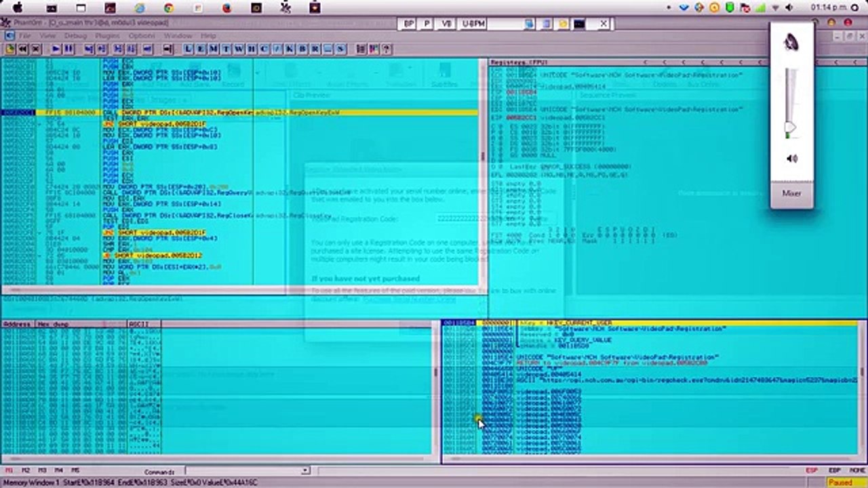Open the Window menu
The height and width of the screenshot is (488, 868).
(178, 35)
